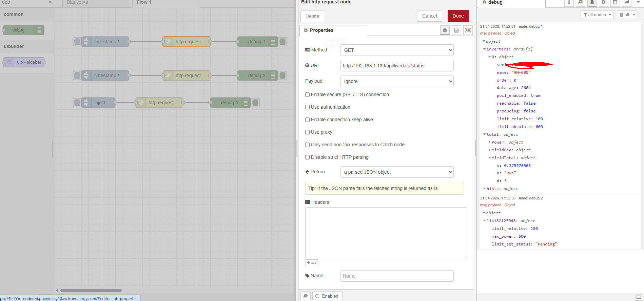Open the context data sidebar tab
644x301 pixels.
tap(615, 3)
